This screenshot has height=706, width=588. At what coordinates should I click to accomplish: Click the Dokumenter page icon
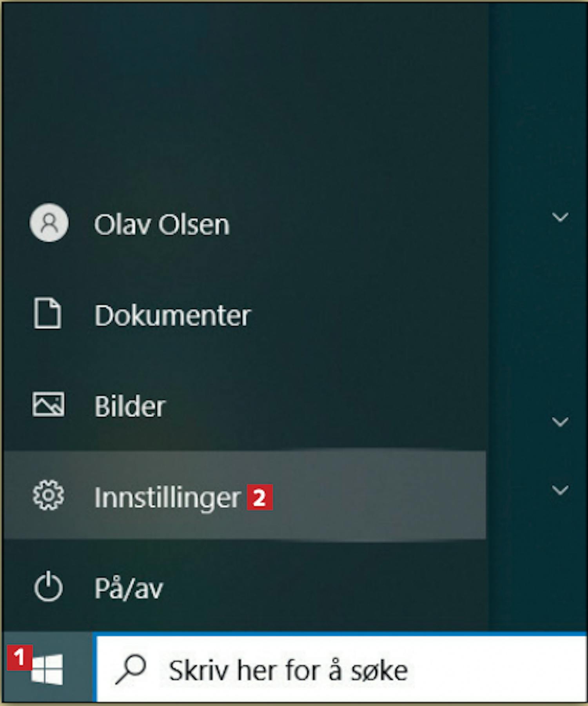[47, 313]
